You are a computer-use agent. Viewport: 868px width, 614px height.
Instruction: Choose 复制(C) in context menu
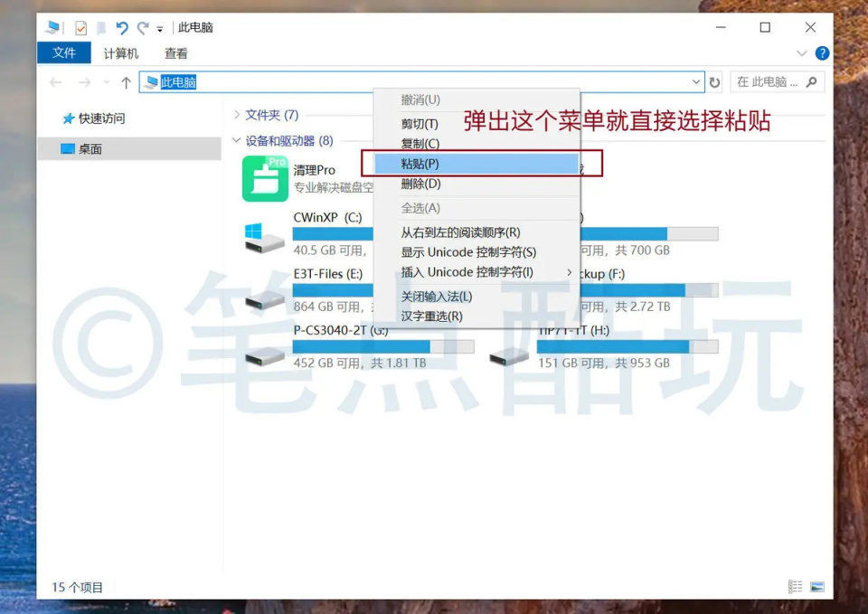(x=477, y=144)
